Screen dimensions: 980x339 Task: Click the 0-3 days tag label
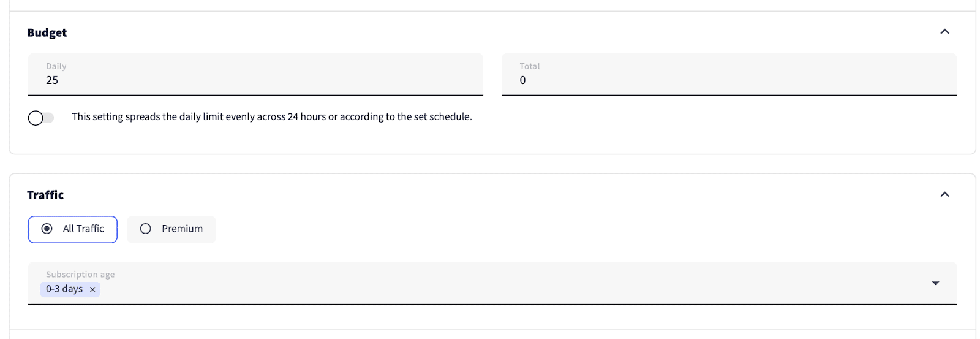click(64, 289)
